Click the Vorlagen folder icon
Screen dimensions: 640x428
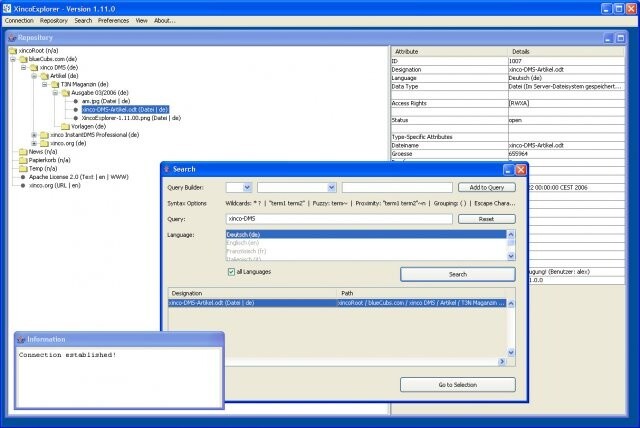[66, 126]
